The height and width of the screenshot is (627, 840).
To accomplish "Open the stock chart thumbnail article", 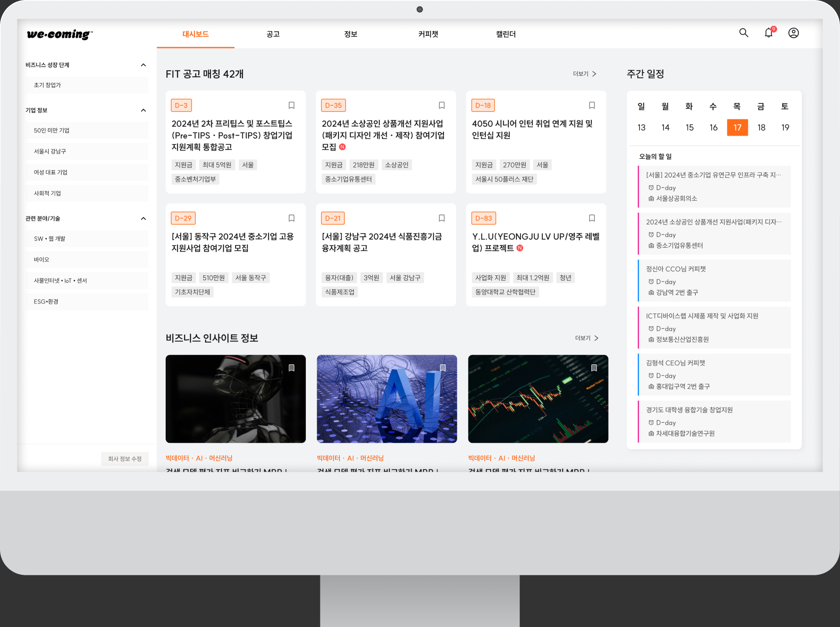I will (x=538, y=399).
